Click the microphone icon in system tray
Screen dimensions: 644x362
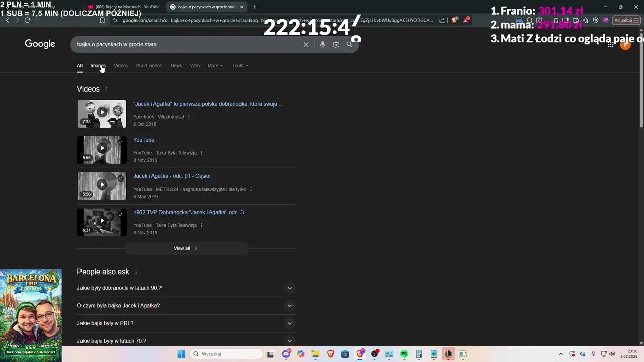point(593,354)
